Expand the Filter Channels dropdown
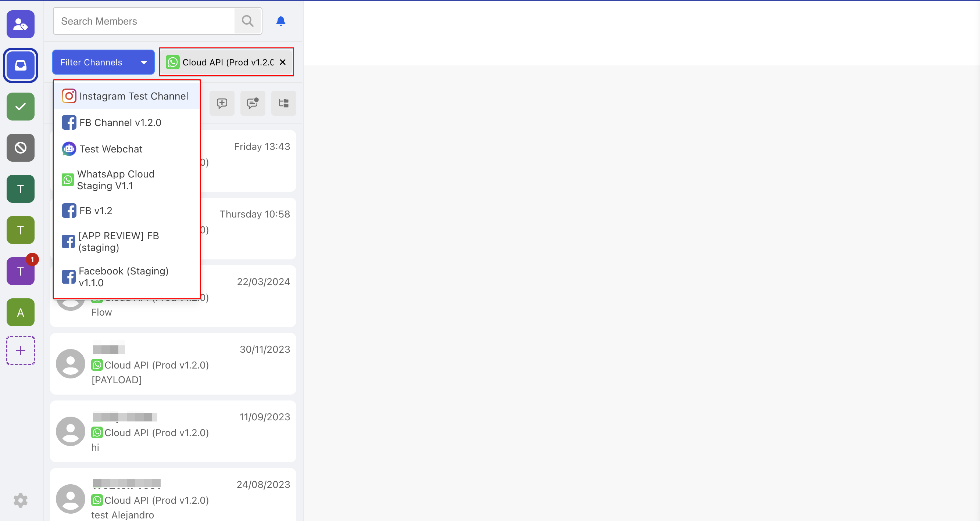980x521 pixels. coord(103,62)
